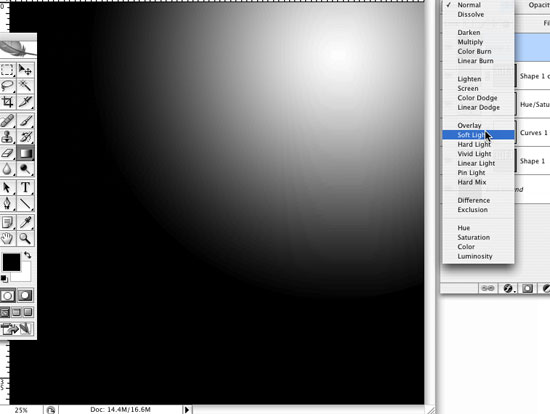Select the Pen tool
Image resolution: width=550 pixels, height=414 pixels.
coord(7,203)
